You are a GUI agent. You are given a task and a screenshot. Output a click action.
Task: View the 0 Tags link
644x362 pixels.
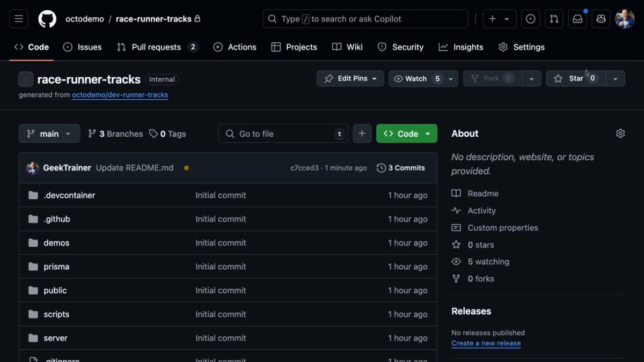click(x=167, y=134)
